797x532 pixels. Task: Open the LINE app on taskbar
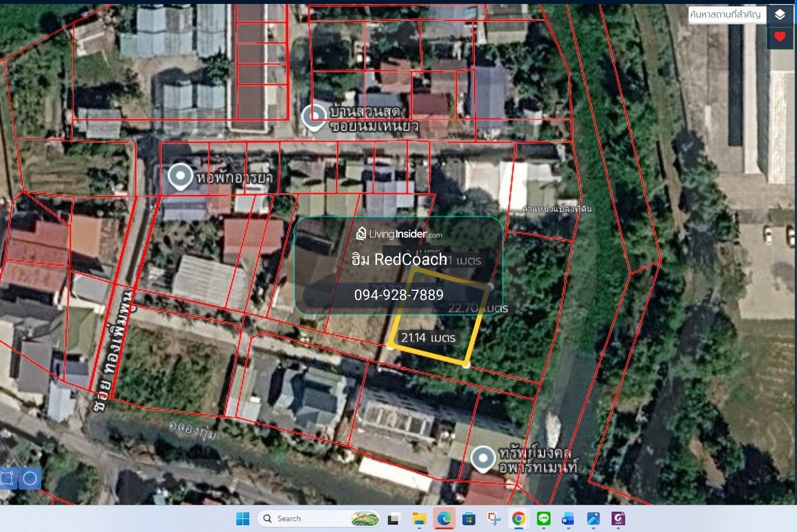point(544,518)
